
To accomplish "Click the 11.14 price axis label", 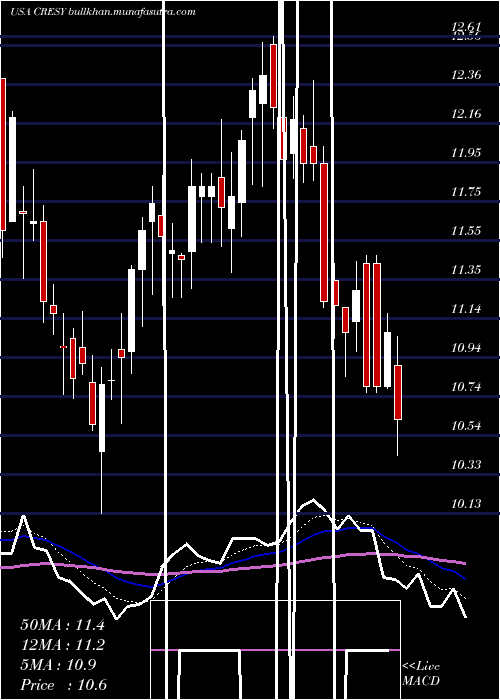I will (466, 308).
